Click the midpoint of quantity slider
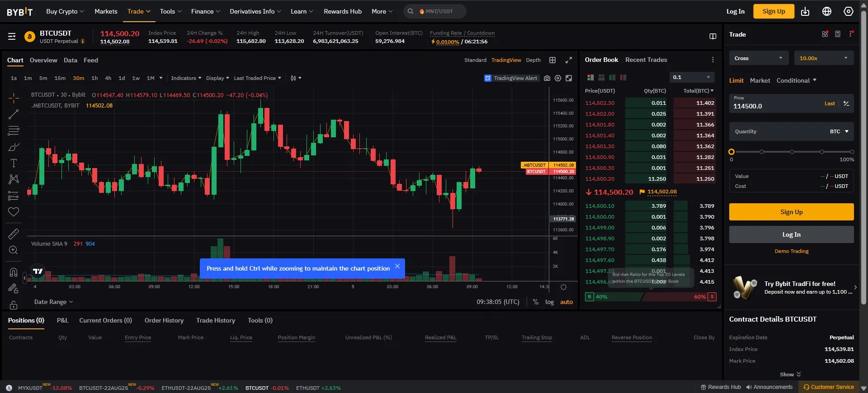Image resolution: width=868 pixels, height=393 pixels. 792,152
